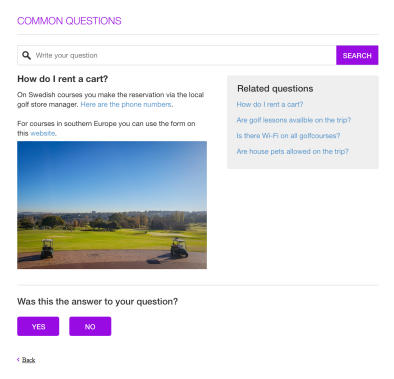Click the bold 'How do I rent a cart?' heading
The height and width of the screenshot is (379, 394).
pyautogui.click(x=63, y=79)
